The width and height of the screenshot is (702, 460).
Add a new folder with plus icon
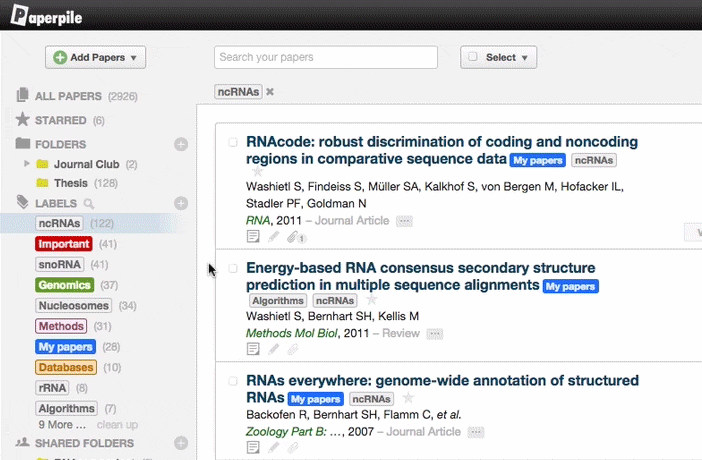[x=181, y=144]
